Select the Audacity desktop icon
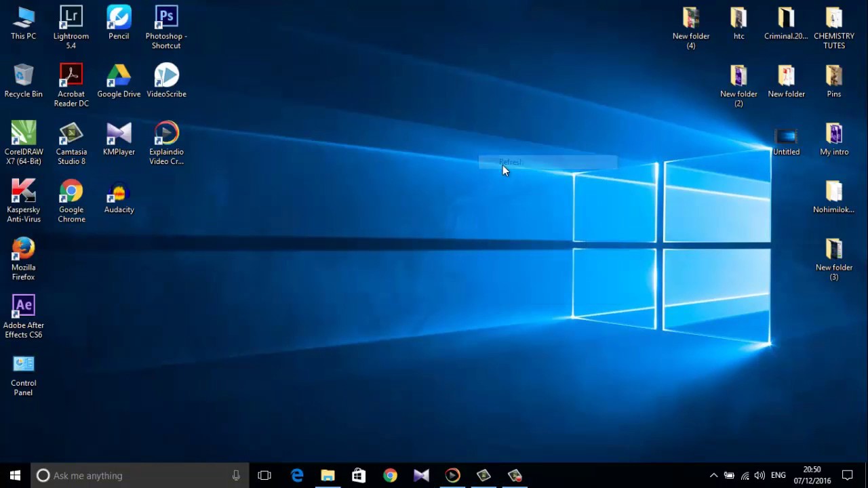The height and width of the screenshot is (488, 868). 119,197
